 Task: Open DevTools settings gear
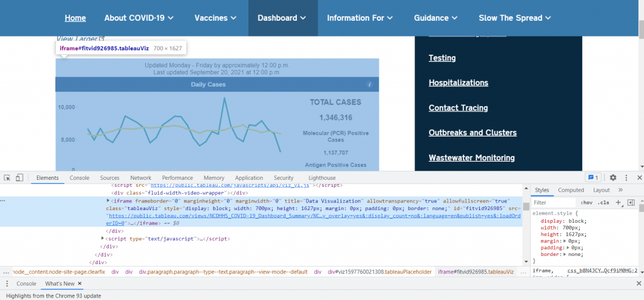pos(613,177)
